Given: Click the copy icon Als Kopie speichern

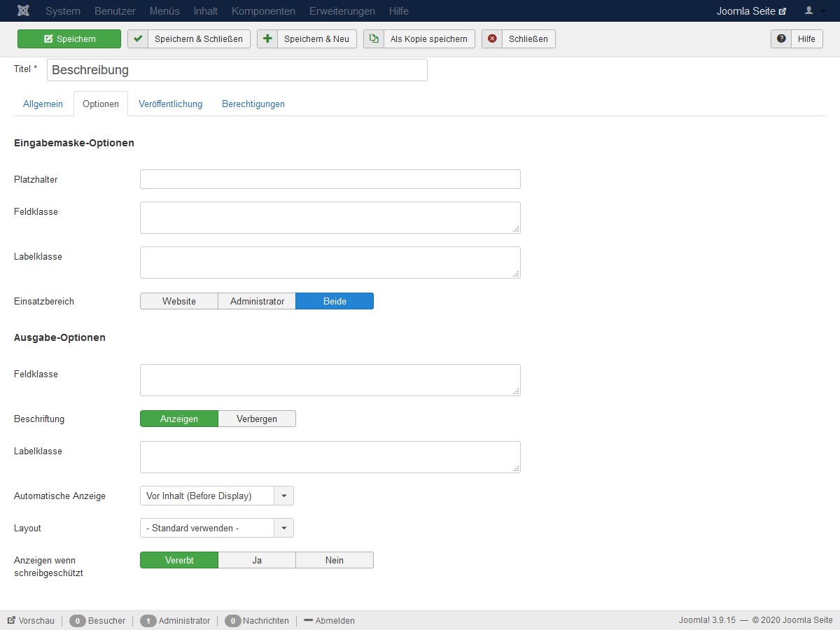Looking at the screenshot, I should tap(374, 38).
